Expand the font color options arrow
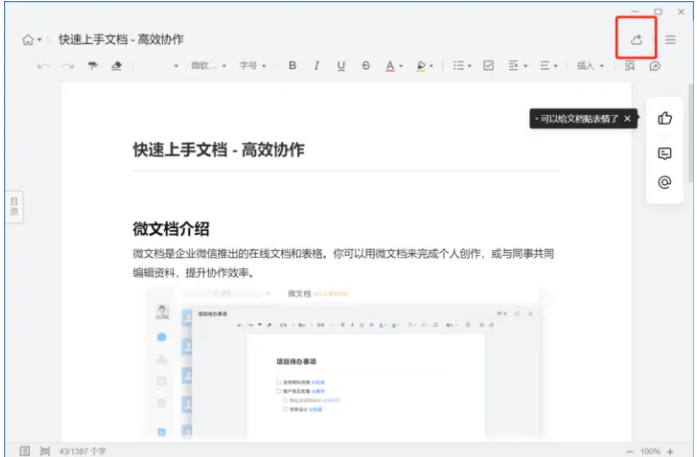 pyautogui.click(x=401, y=66)
